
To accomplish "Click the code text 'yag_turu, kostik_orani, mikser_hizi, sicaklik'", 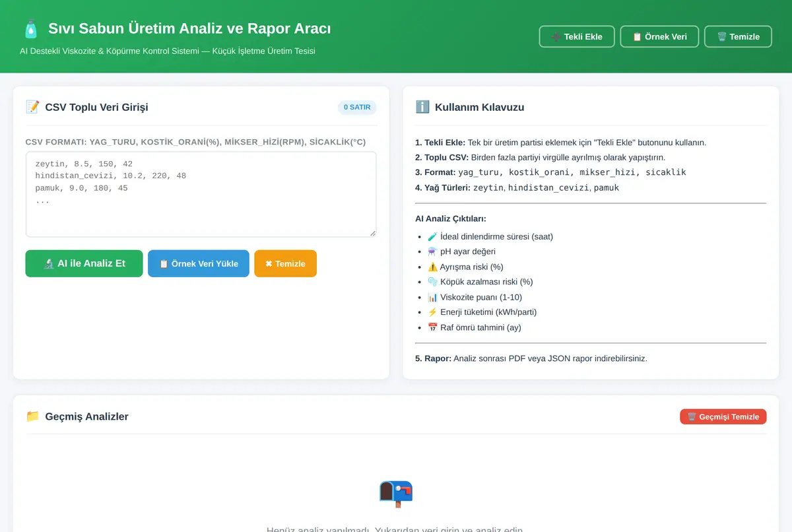I will coord(572,172).
